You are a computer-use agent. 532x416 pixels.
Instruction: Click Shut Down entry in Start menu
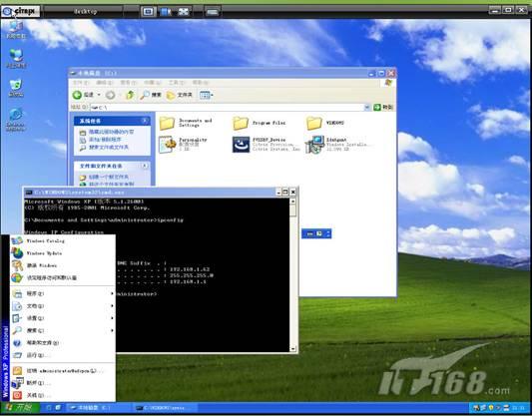63,395
